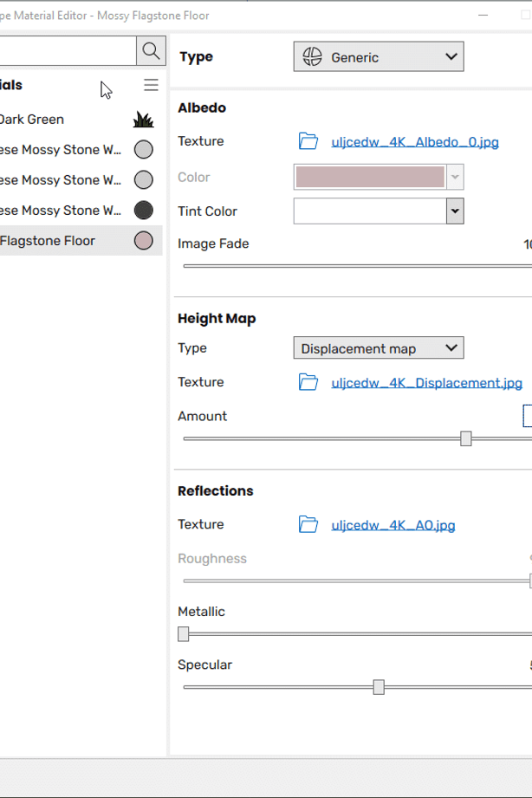Open the Generic material type dropdown
Screen dimensions: 532x798
click(379, 57)
